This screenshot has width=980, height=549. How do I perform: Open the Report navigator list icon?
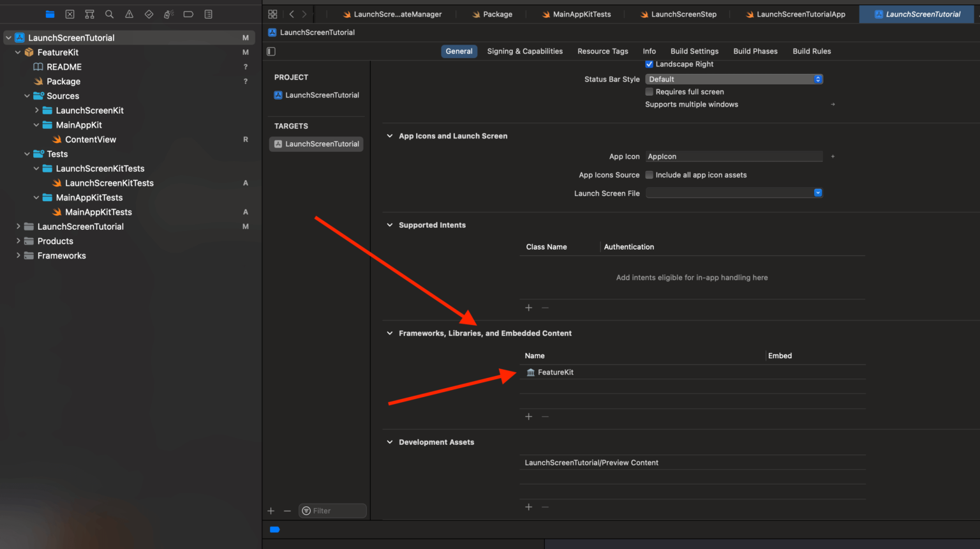[x=208, y=13]
